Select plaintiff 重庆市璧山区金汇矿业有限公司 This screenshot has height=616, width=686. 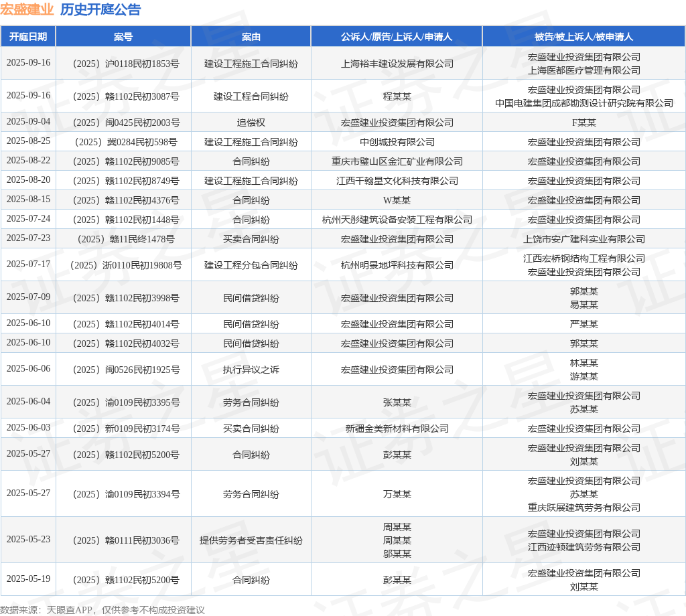coord(397,161)
